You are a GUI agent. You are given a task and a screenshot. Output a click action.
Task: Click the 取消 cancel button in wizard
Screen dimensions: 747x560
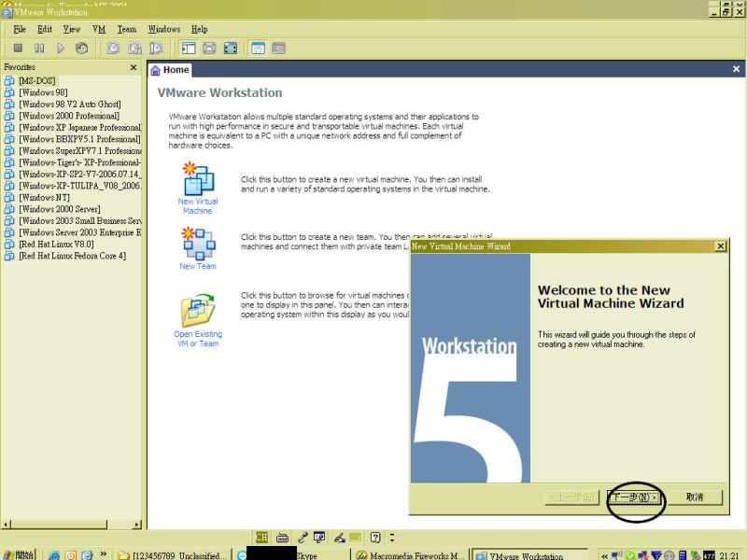click(695, 497)
